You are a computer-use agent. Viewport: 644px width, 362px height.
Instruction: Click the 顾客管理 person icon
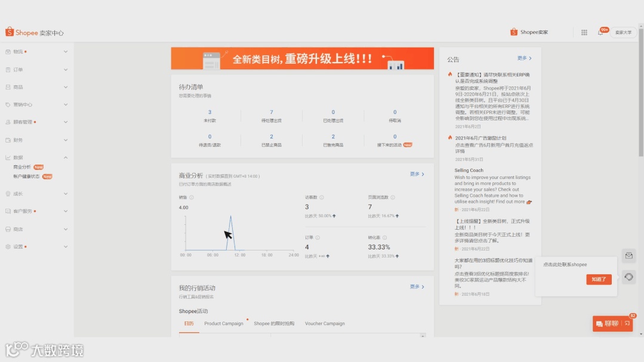(8, 122)
